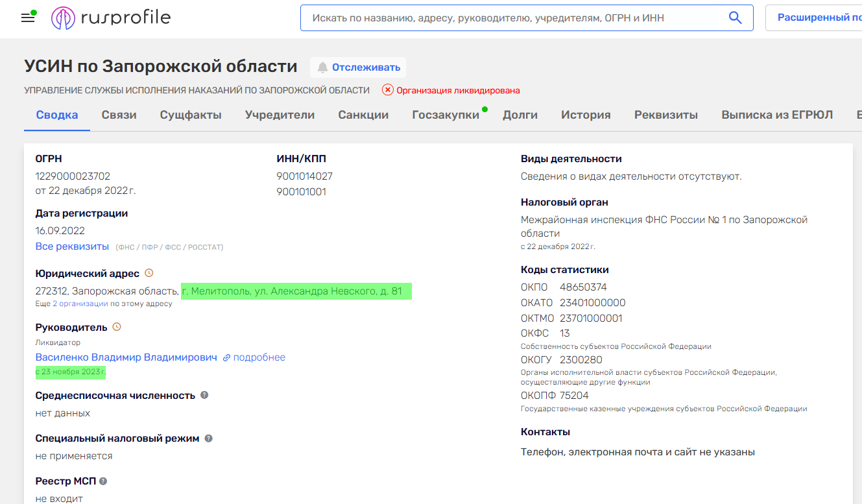Click help icon next to Специальный налоговый режим
This screenshot has width=862, height=504.
209,438
